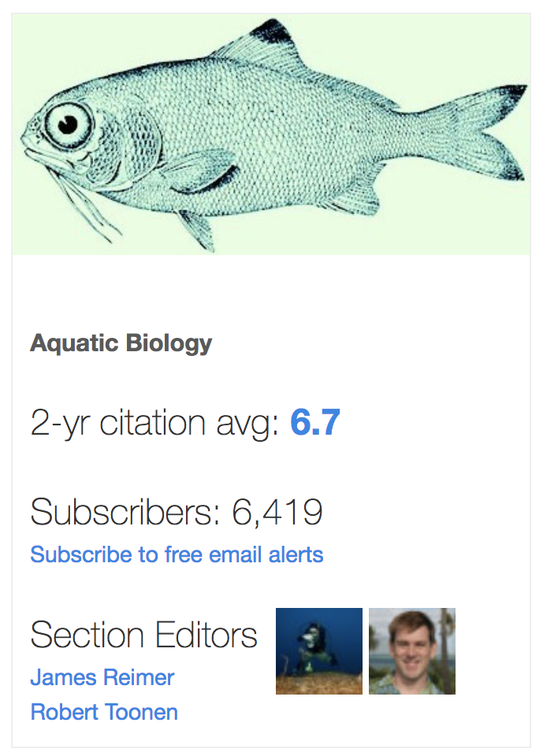Open the Aquatic Biology section title

tap(121, 344)
